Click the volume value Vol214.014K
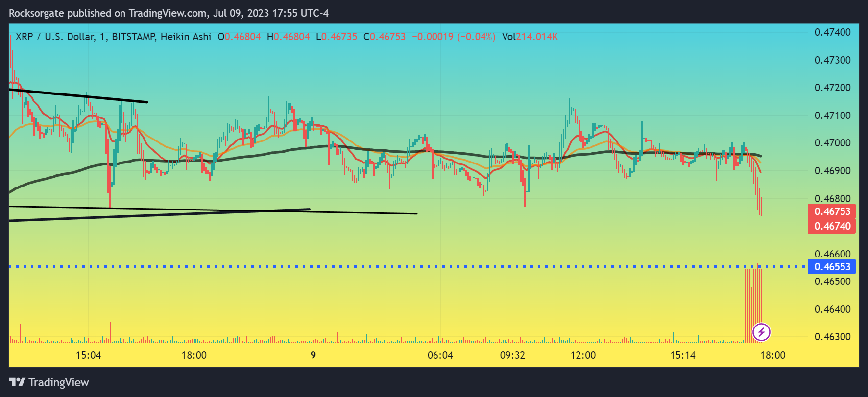This screenshot has height=397, width=868. pyautogui.click(x=530, y=37)
